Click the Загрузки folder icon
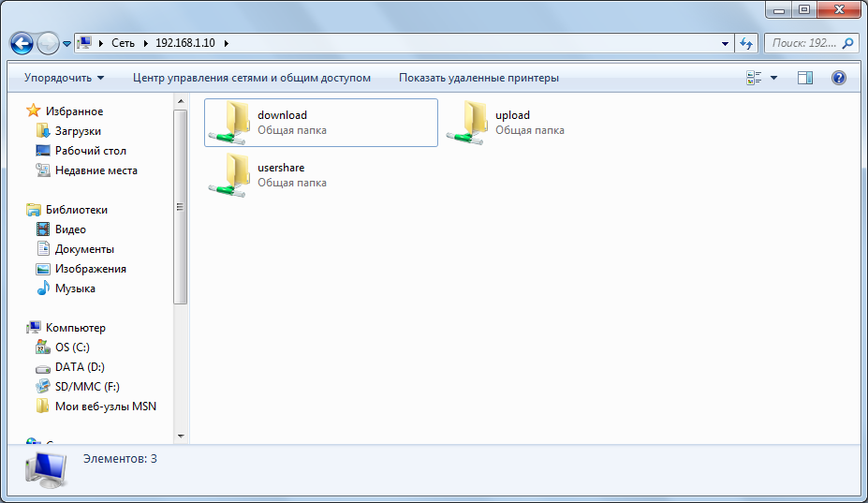 click(43, 131)
